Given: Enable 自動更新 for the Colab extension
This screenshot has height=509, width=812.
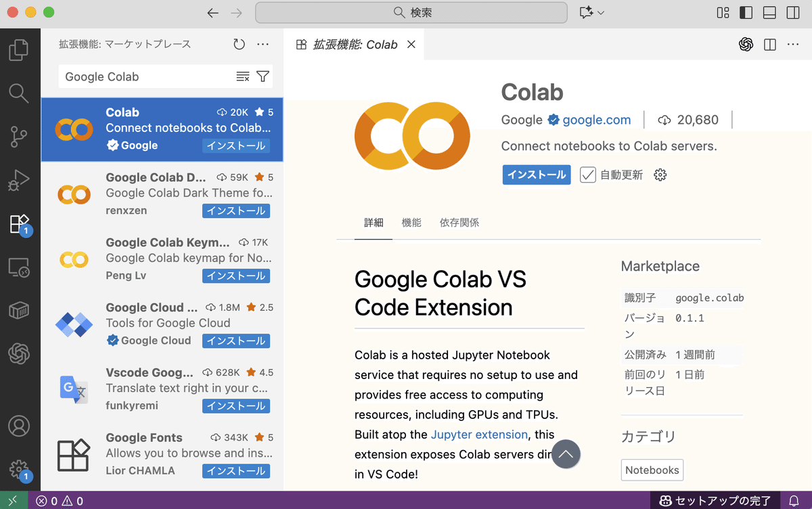Looking at the screenshot, I should 588,174.
